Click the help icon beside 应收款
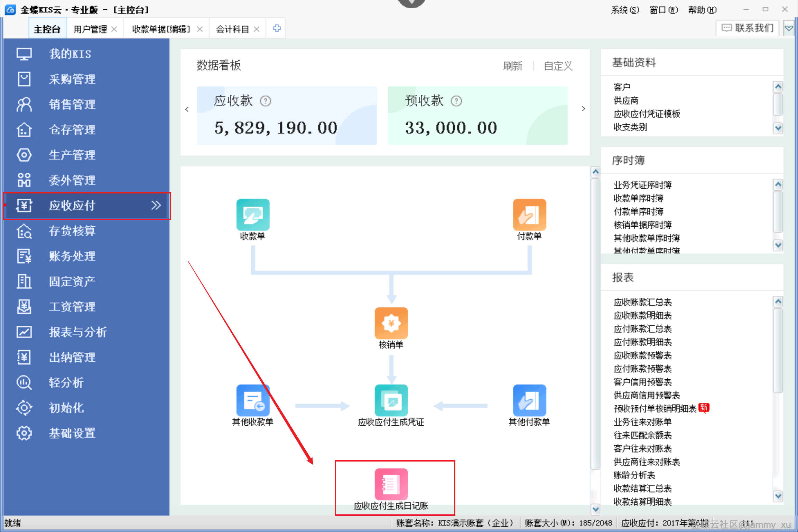798x532 pixels. coord(266,101)
